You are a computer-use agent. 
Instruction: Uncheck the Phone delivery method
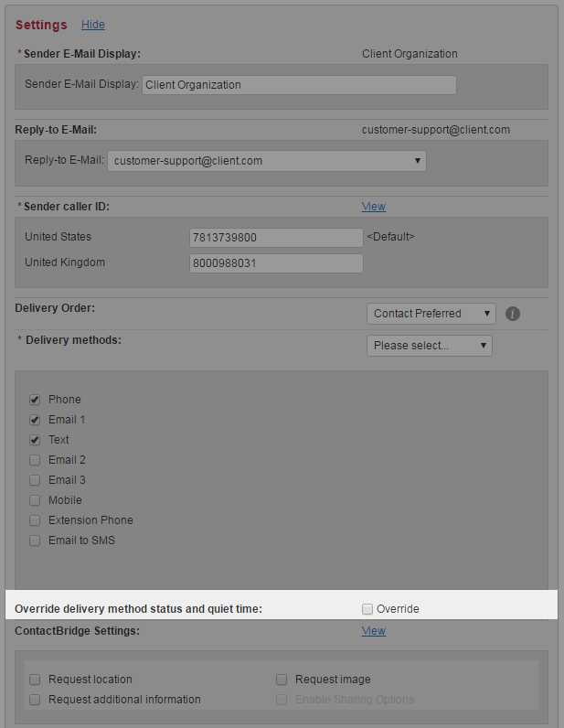tap(35, 400)
